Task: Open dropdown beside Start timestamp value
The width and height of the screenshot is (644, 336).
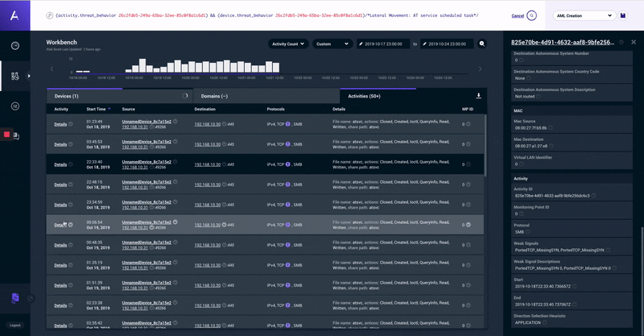Action: pos(574,286)
